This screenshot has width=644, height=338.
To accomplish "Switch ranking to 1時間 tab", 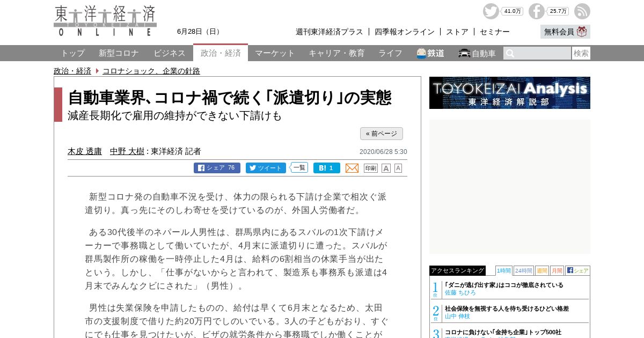I will click(503, 270).
